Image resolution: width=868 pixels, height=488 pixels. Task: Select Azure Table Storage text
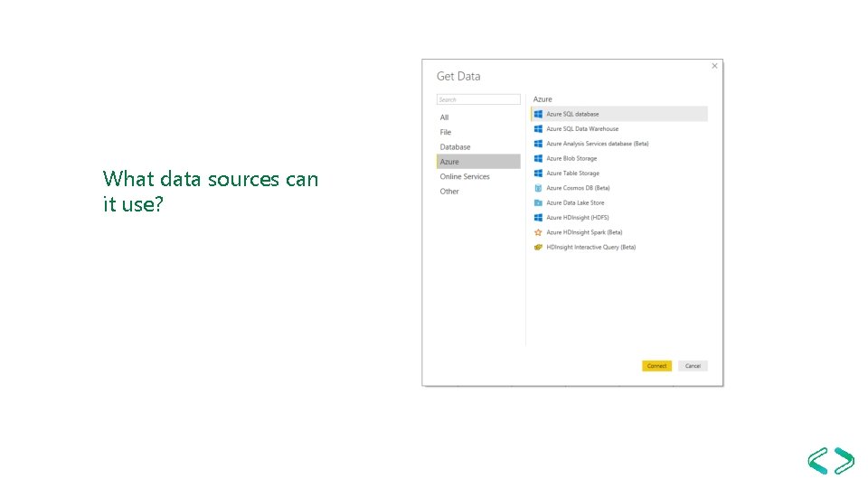[572, 174]
